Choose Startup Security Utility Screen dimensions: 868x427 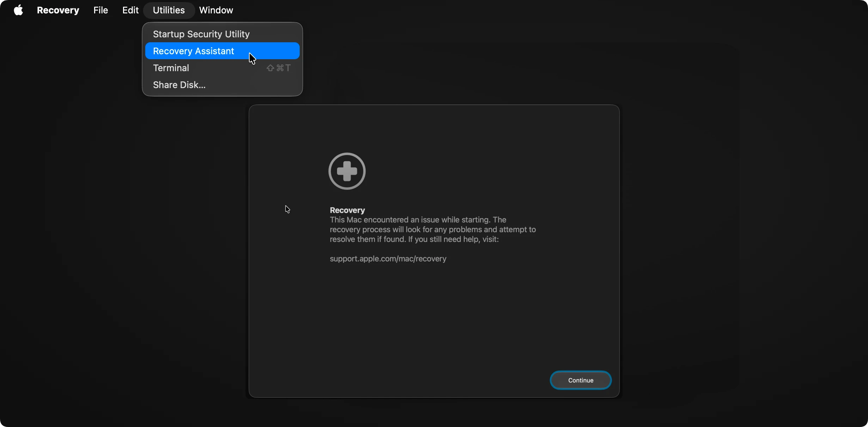point(222,34)
